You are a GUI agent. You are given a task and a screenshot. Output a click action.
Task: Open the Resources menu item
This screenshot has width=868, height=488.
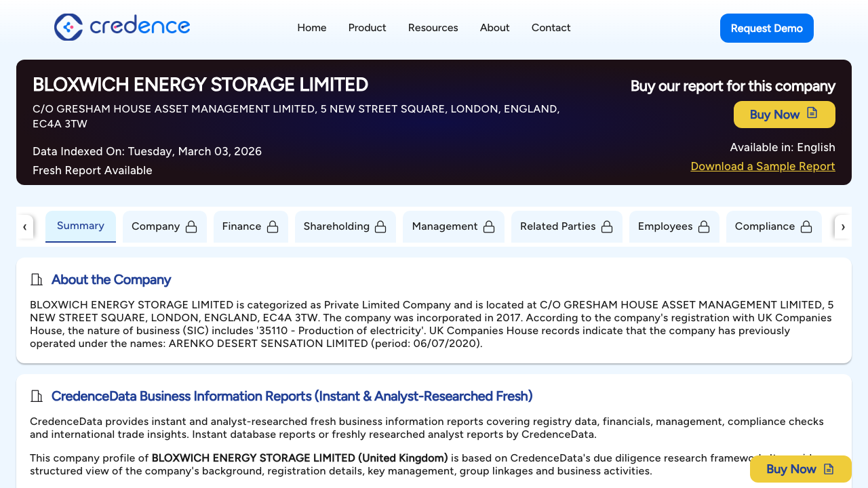[x=433, y=28]
